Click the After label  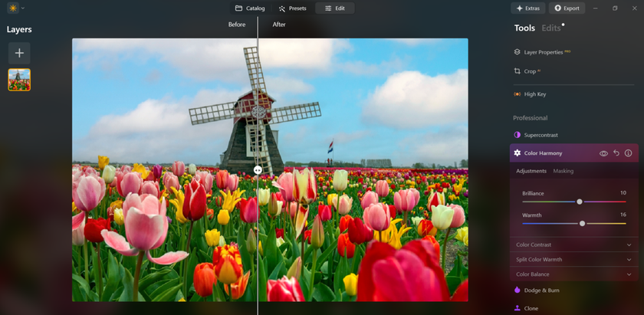click(x=279, y=25)
